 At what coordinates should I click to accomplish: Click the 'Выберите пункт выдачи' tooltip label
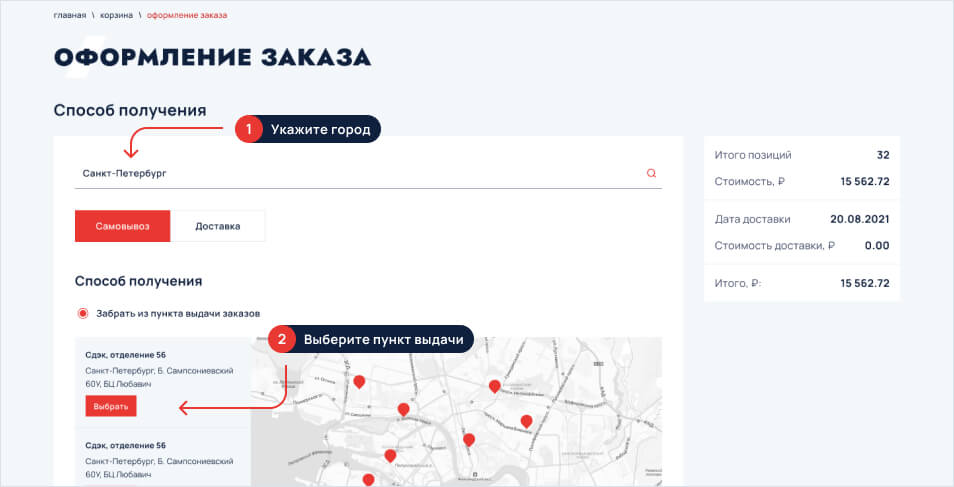tap(383, 339)
